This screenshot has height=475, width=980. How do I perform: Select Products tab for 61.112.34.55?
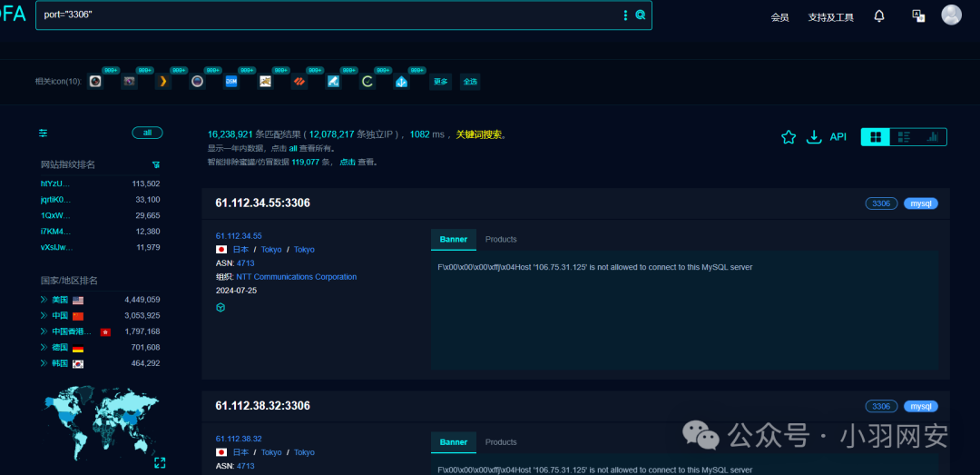tap(501, 240)
